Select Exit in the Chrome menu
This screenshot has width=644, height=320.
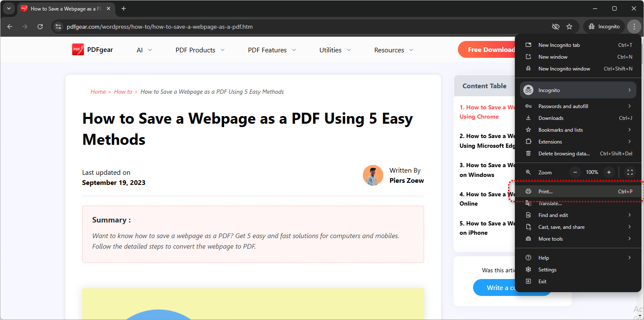578,282
